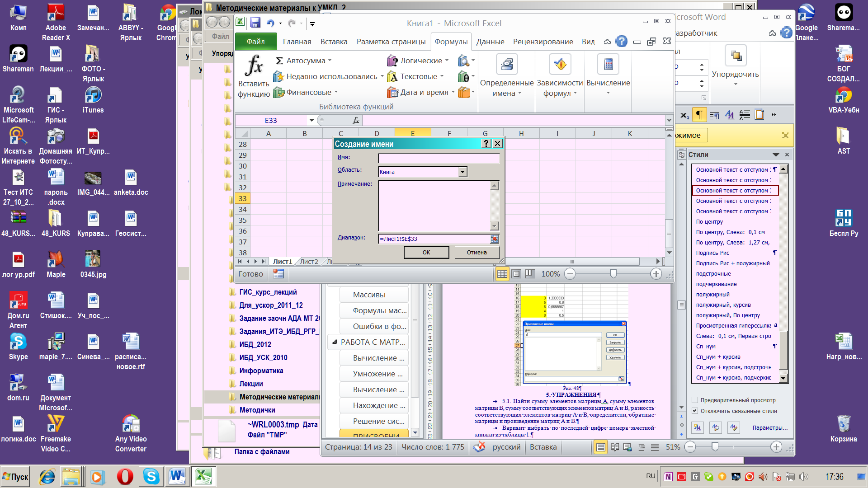Open Excel help question mark icon
The height and width of the screenshot is (488, 868).
[622, 41]
